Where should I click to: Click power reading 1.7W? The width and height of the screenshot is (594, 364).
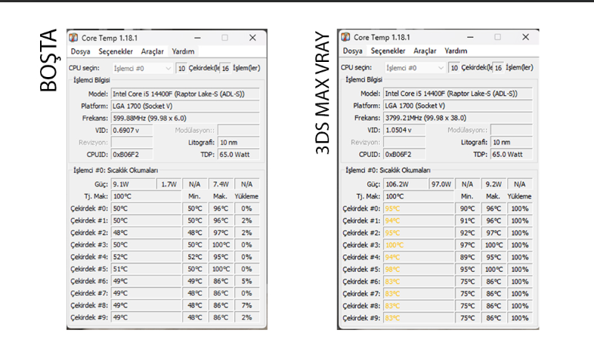(169, 184)
